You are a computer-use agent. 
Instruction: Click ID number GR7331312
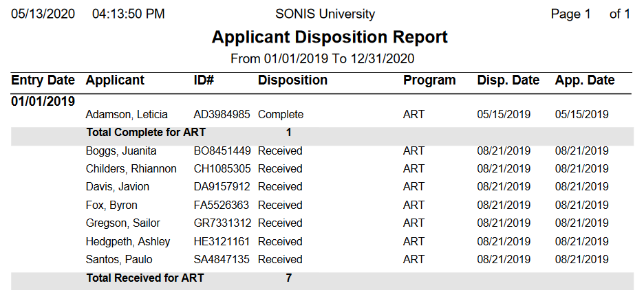coord(222,223)
